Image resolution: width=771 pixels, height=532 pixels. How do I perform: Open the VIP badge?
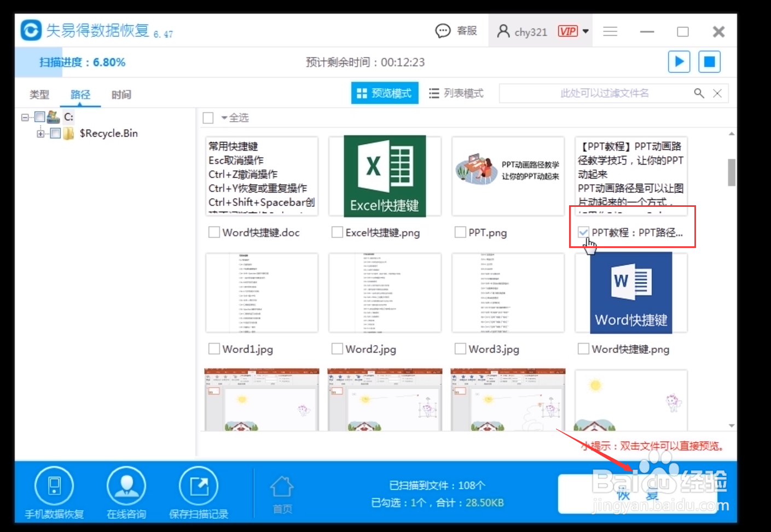point(567,31)
